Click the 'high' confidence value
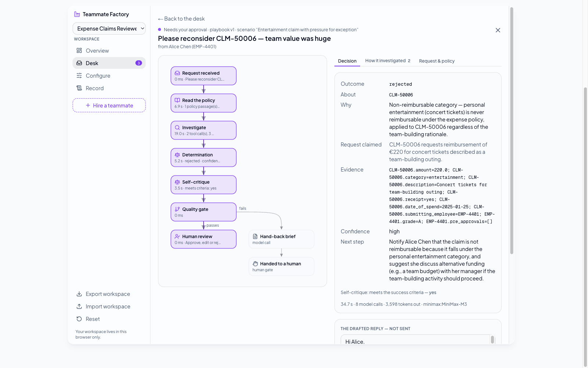The image size is (588, 368). click(x=394, y=231)
